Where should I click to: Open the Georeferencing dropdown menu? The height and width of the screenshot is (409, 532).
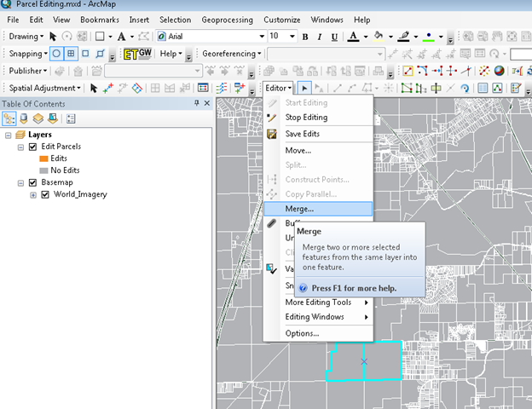[x=232, y=54]
